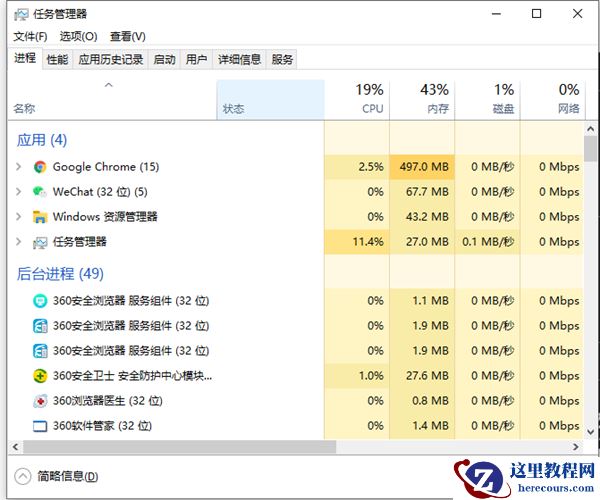This screenshot has width=600, height=500.
Task: Open the 选项(O) menu
Action: tap(78, 37)
